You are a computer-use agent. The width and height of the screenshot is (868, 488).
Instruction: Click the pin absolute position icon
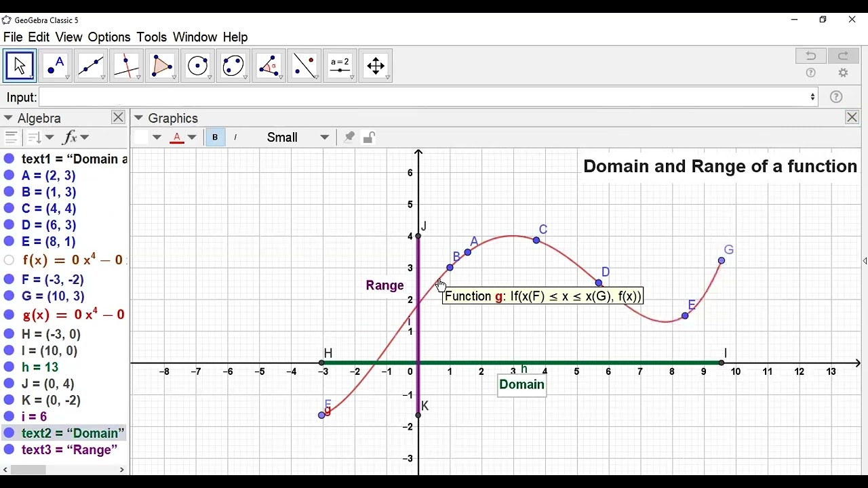pyautogui.click(x=349, y=138)
